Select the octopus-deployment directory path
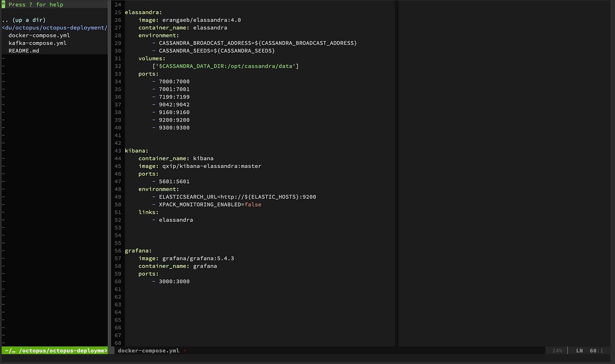 tap(54, 28)
